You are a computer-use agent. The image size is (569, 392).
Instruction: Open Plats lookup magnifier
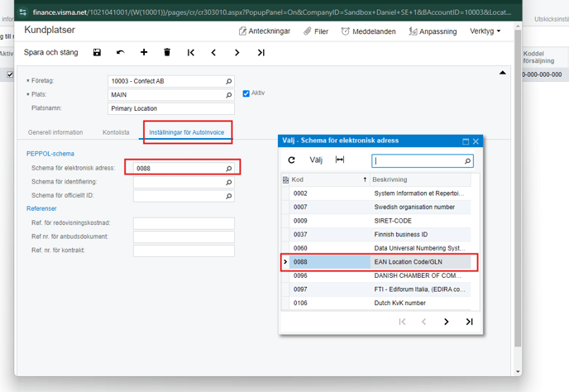click(228, 95)
